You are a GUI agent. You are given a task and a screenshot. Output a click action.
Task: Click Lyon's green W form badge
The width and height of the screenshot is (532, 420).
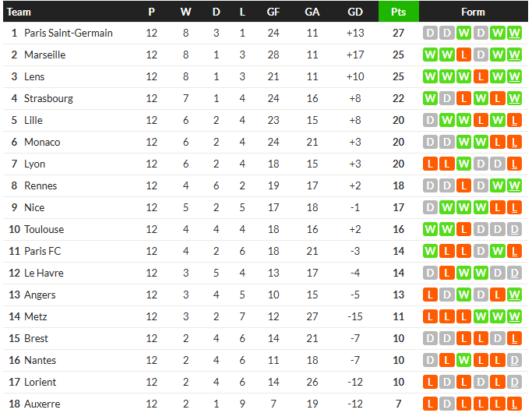pyautogui.click(x=463, y=164)
